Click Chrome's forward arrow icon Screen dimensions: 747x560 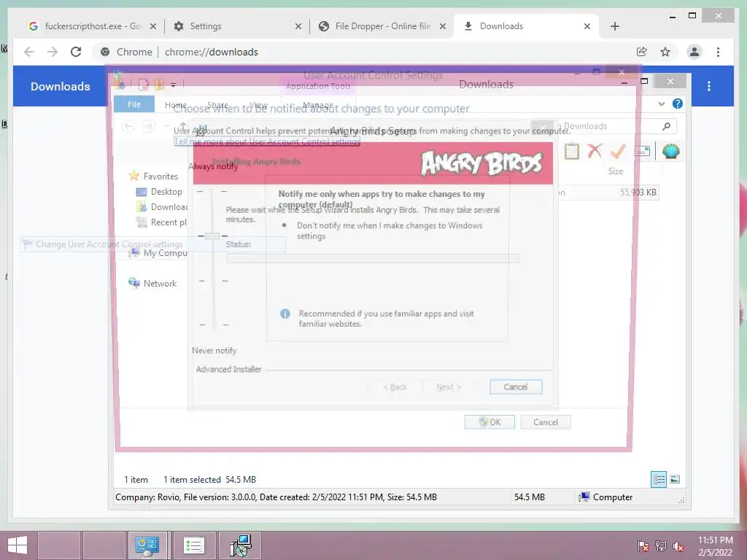[53, 52]
